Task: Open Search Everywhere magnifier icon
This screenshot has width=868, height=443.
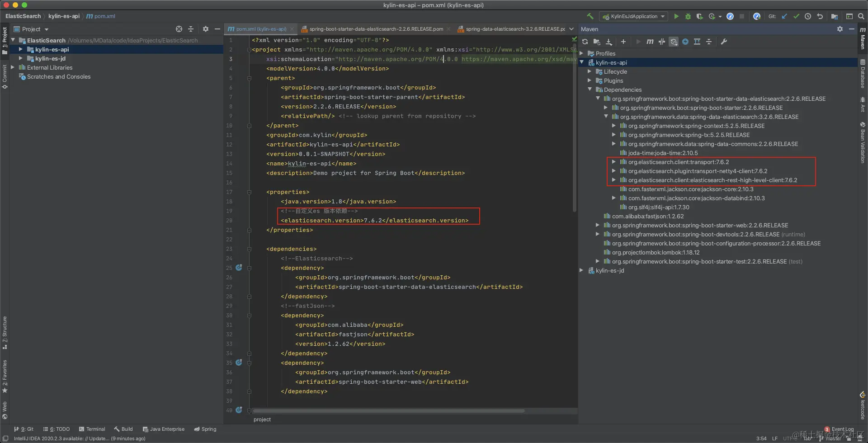Action: tap(861, 16)
